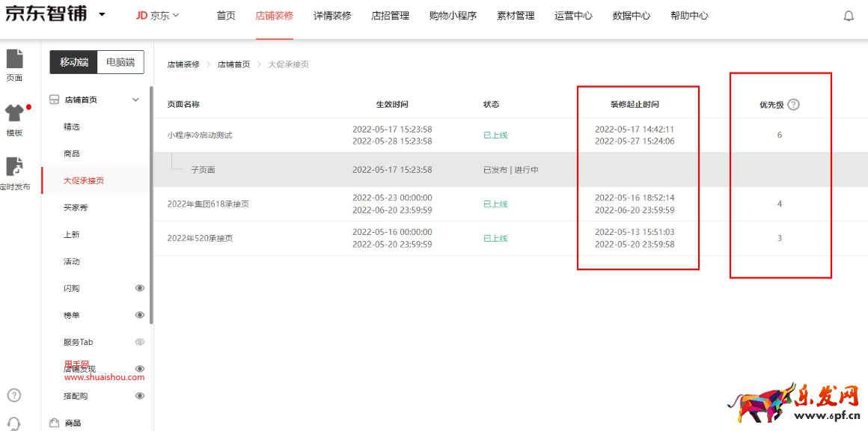Open the 2022年集团618承接页 row
The height and width of the screenshot is (431, 868).
[208, 204]
